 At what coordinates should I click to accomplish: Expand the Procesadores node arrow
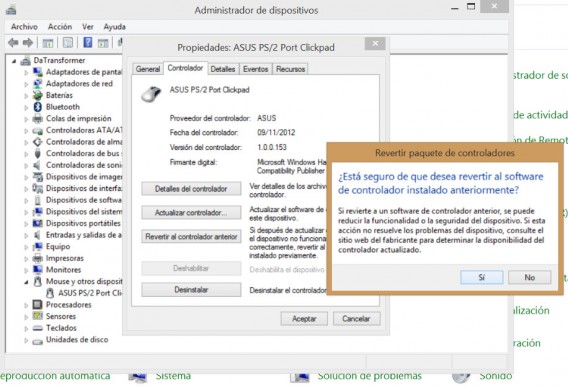tap(26, 305)
